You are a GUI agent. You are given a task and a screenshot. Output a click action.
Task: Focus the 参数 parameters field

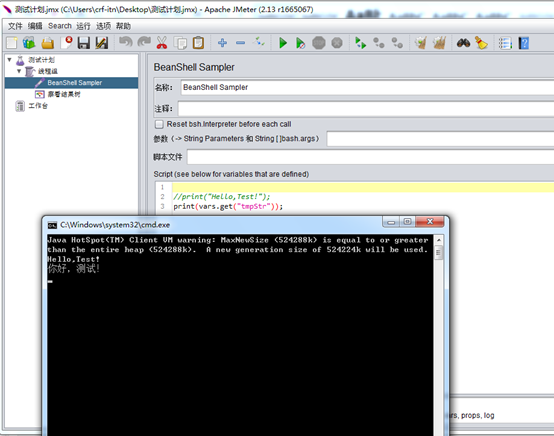click(440, 139)
